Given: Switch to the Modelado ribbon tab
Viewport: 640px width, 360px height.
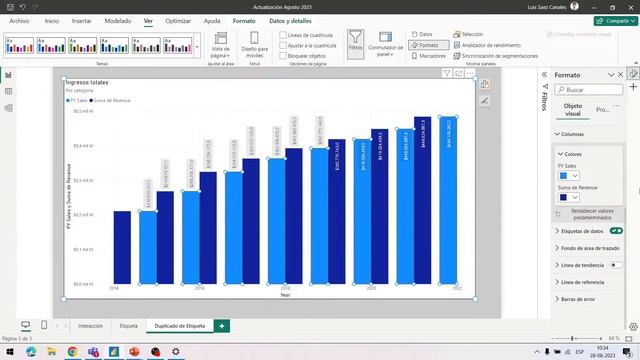Looking at the screenshot, I should tap(118, 21).
